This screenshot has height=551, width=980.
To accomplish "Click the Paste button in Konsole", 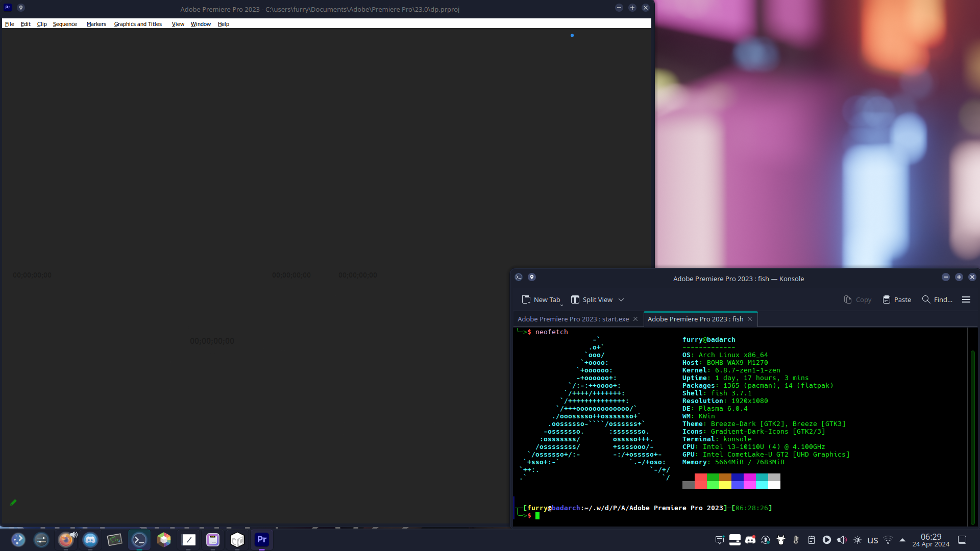I will [x=897, y=299].
